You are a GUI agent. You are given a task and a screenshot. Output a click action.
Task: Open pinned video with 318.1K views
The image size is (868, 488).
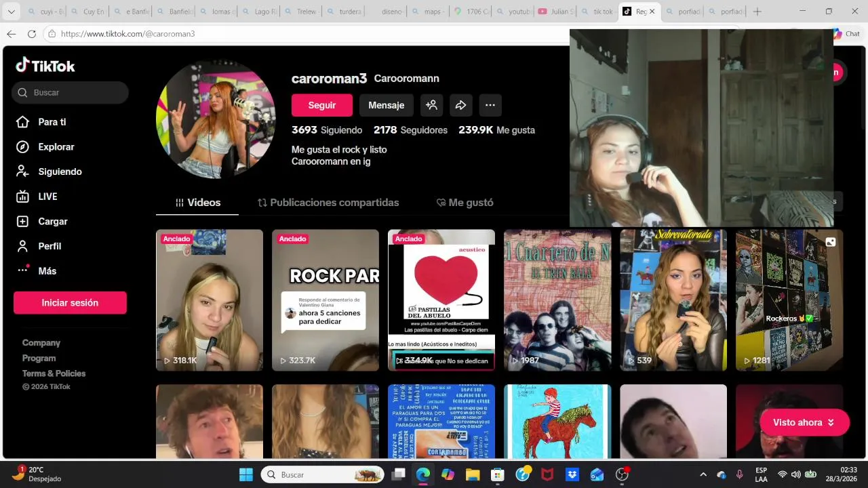coord(210,300)
